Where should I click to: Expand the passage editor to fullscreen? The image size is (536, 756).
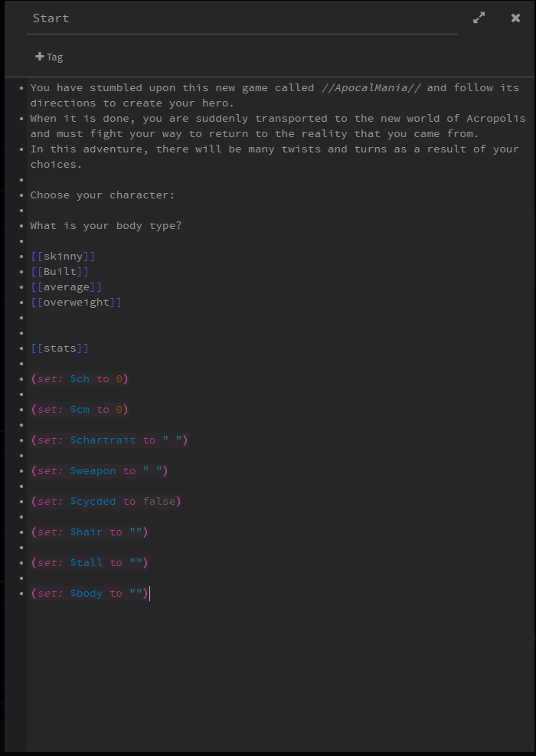(x=479, y=17)
